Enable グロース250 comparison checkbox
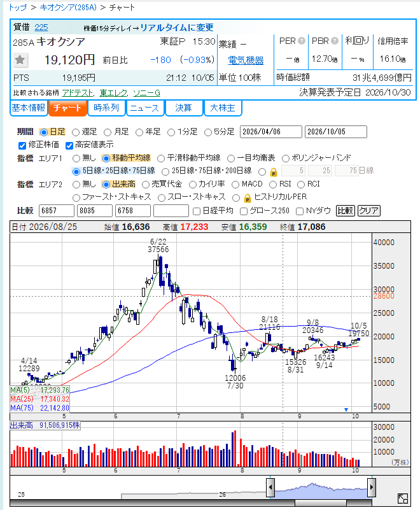420x510 pixels. [244, 211]
